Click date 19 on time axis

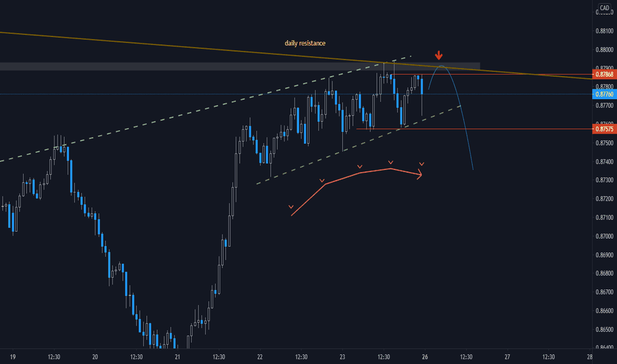(x=13, y=357)
